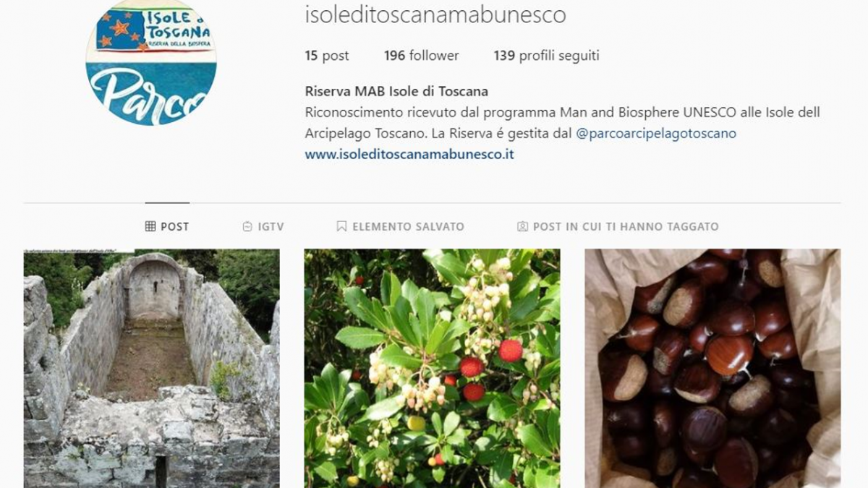Click the Elemento Salvato bookmark icon
Image resolution: width=868 pixels, height=488 pixels.
(x=341, y=226)
